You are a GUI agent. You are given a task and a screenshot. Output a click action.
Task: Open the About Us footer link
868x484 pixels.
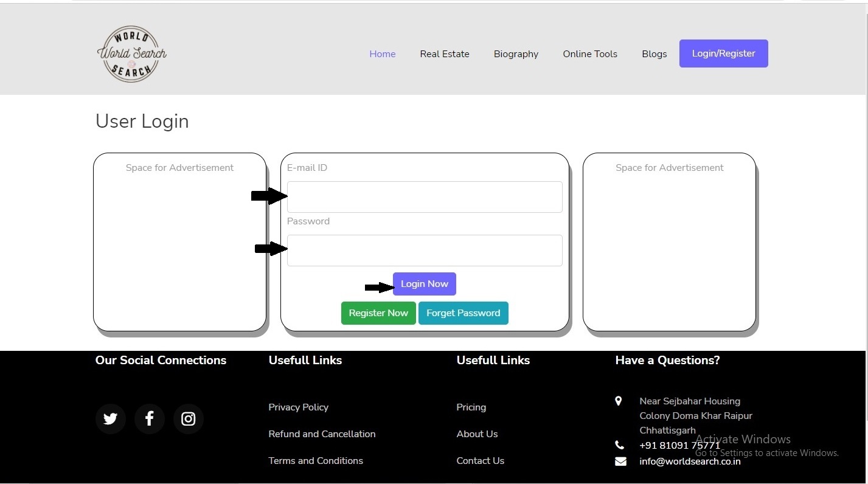coord(477,434)
